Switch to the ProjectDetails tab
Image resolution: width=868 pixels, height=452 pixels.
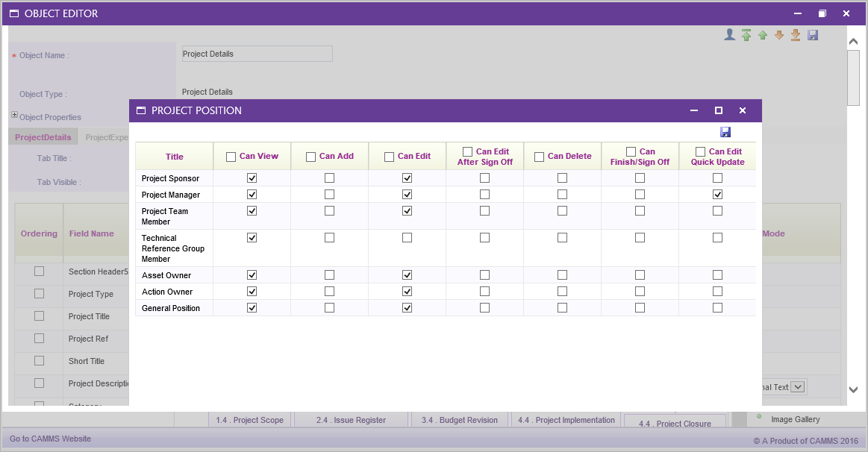(x=43, y=137)
